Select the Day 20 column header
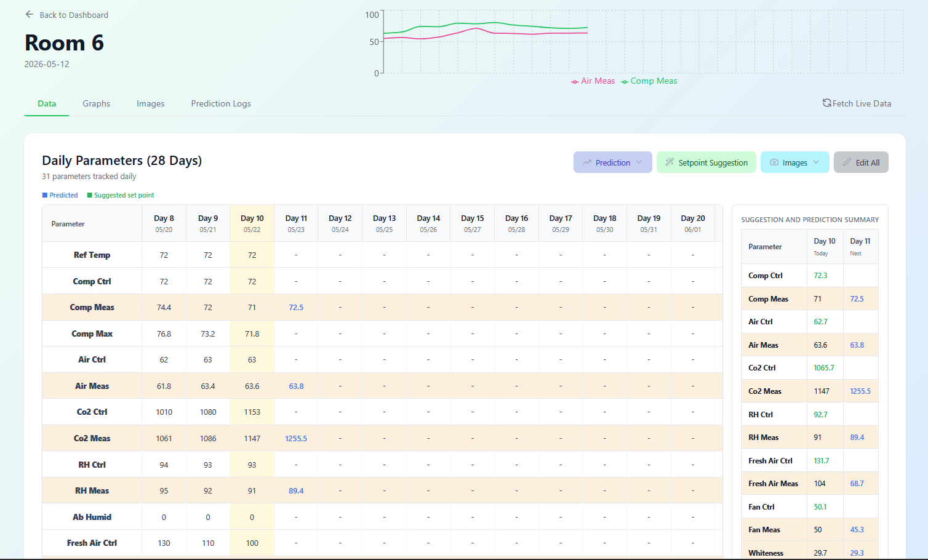 pos(693,223)
